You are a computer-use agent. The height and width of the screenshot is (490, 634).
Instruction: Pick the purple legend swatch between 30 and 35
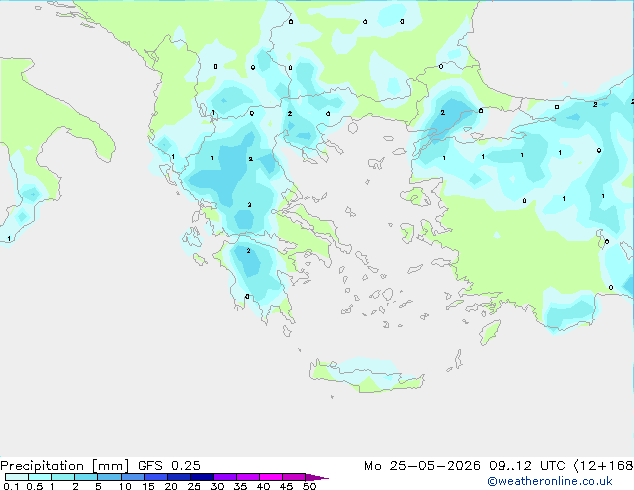click(224, 477)
